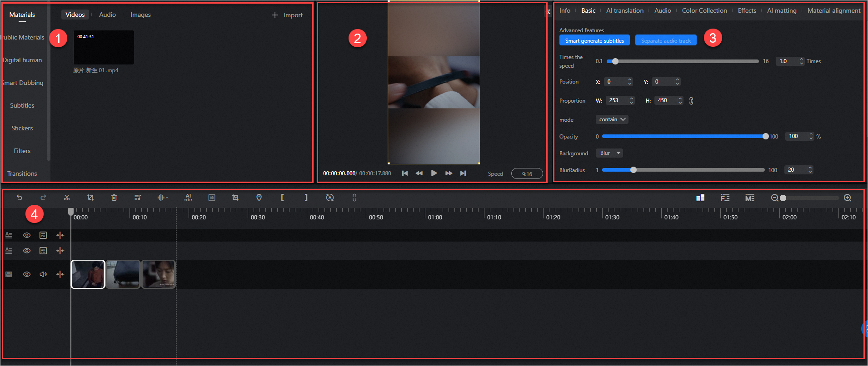Switch to the Images materials tab
The image size is (868, 366).
tap(141, 15)
